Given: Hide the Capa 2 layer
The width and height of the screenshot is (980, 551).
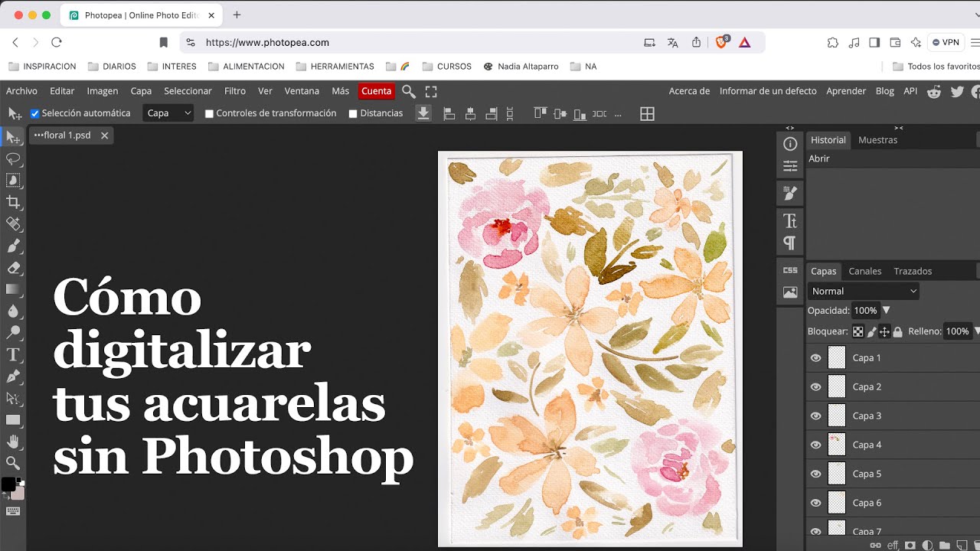Looking at the screenshot, I should tap(815, 386).
